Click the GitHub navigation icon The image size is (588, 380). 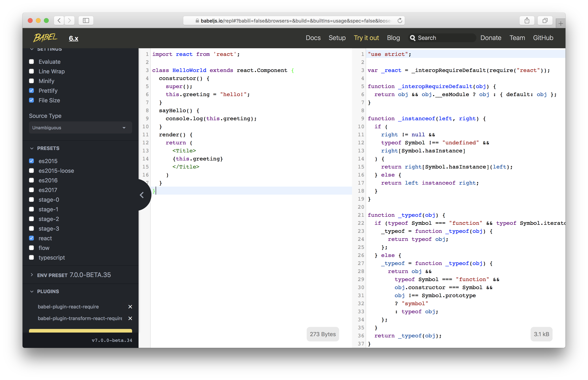(543, 38)
